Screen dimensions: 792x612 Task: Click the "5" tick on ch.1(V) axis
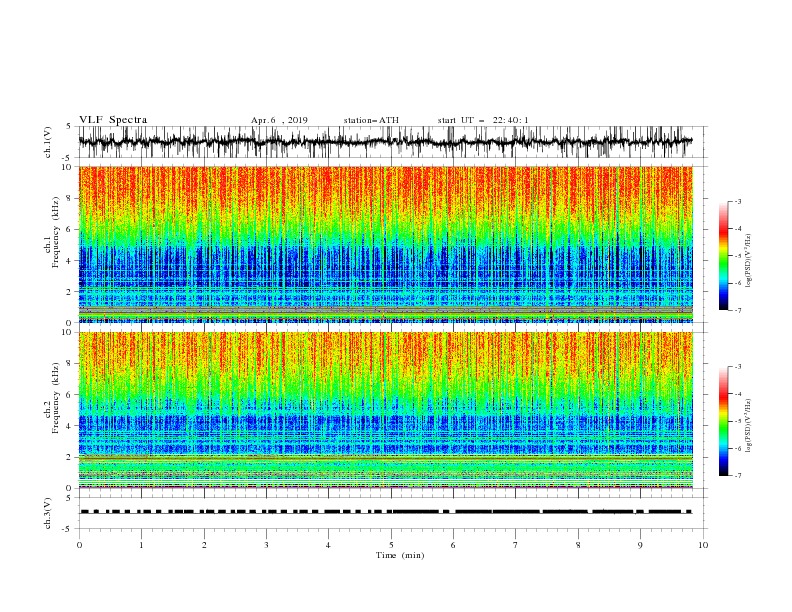(69, 126)
